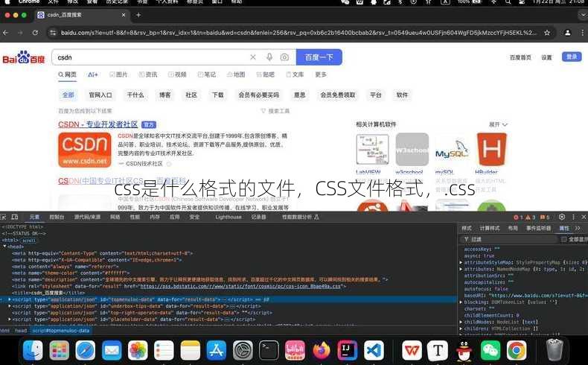Open the Lighthouse DevTools tab
The width and height of the screenshot is (588, 365).
pos(229,217)
